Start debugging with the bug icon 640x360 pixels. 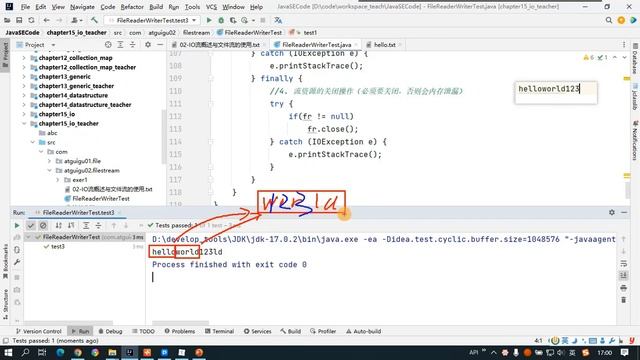pos(221,20)
